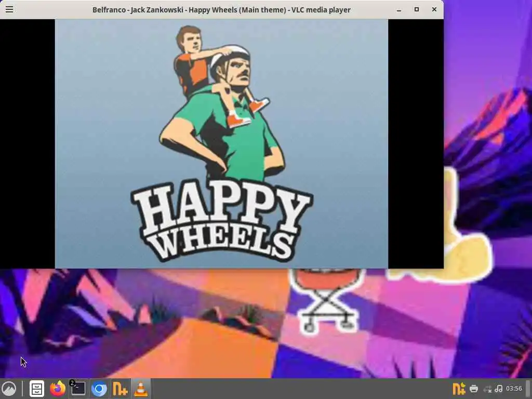Open the application launcher menu in the taskbar
Screen dimensions: 532x399
pos(9,389)
